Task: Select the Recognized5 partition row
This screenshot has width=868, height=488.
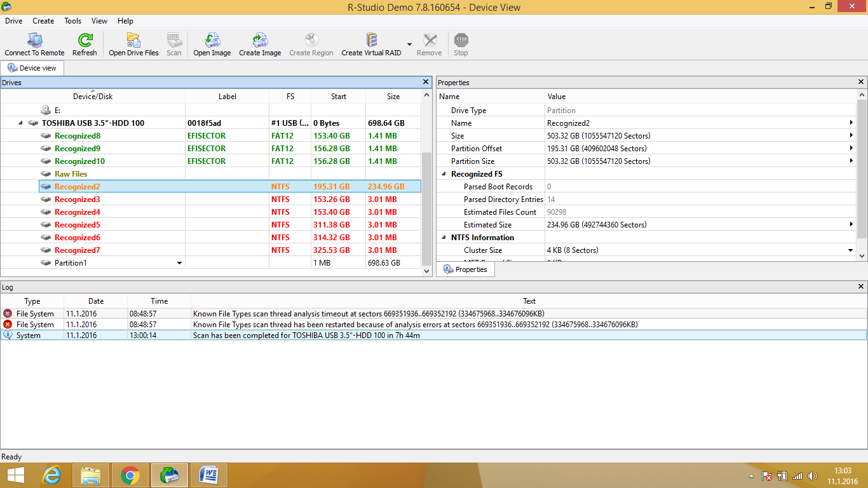Action: tap(230, 225)
